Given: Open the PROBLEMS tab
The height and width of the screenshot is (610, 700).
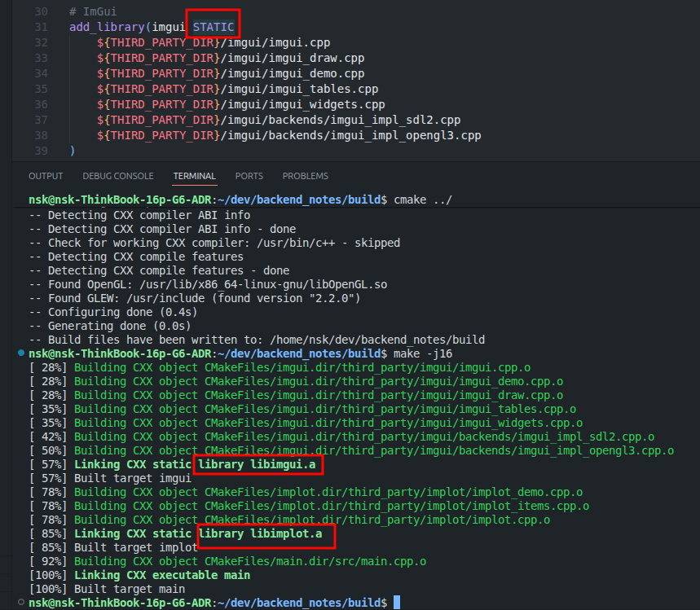Looking at the screenshot, I should pyautogui.click(x=305, y=176).
